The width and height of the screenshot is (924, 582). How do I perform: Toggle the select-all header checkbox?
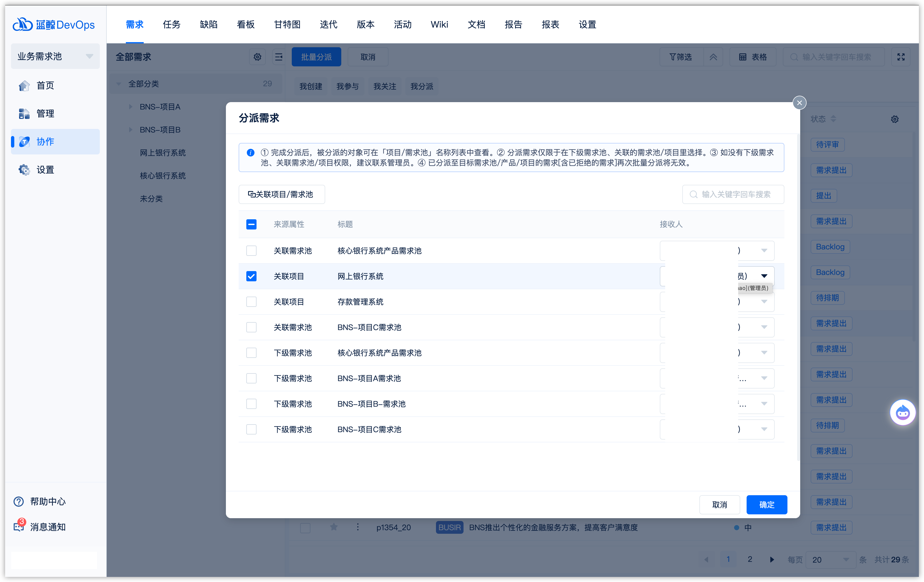click(x=251, y=224)
